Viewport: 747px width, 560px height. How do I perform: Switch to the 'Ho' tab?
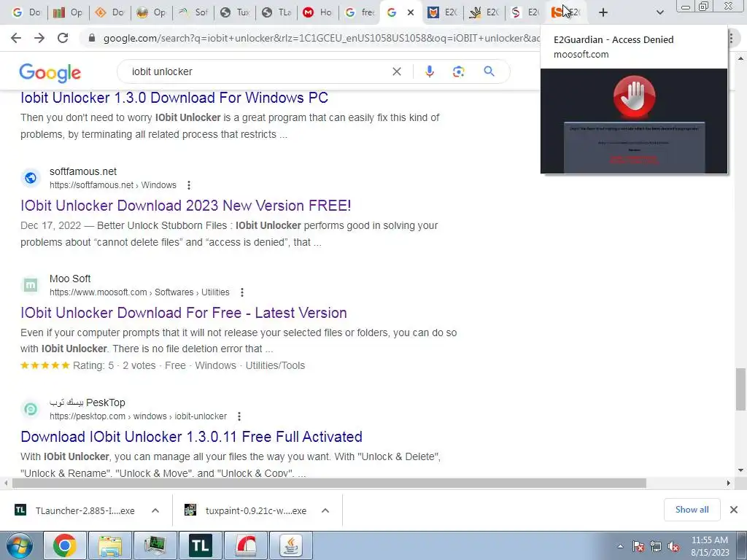pyautogui.click(x=318, y=12)
